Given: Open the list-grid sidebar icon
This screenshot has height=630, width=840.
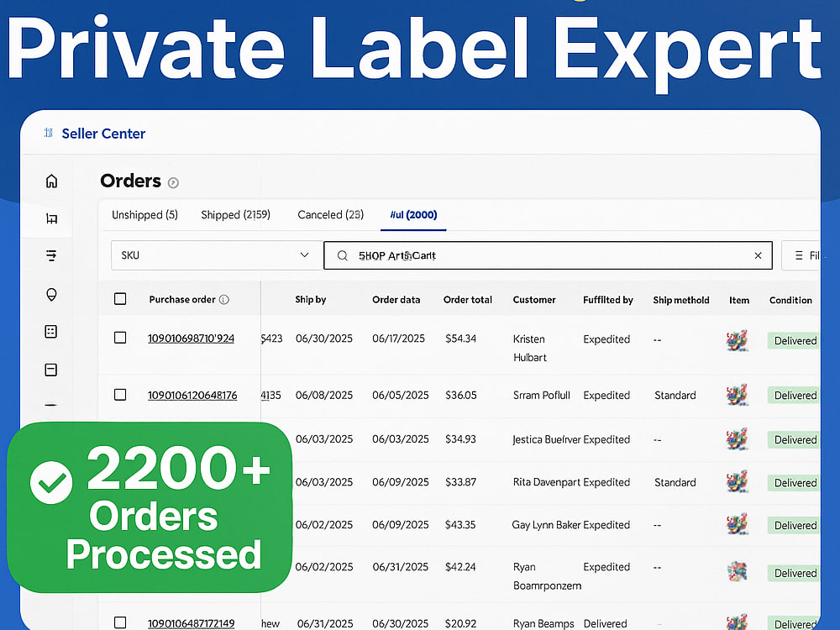Looking at the screenshot, I should pyautogui.click(x=51, y=332).
